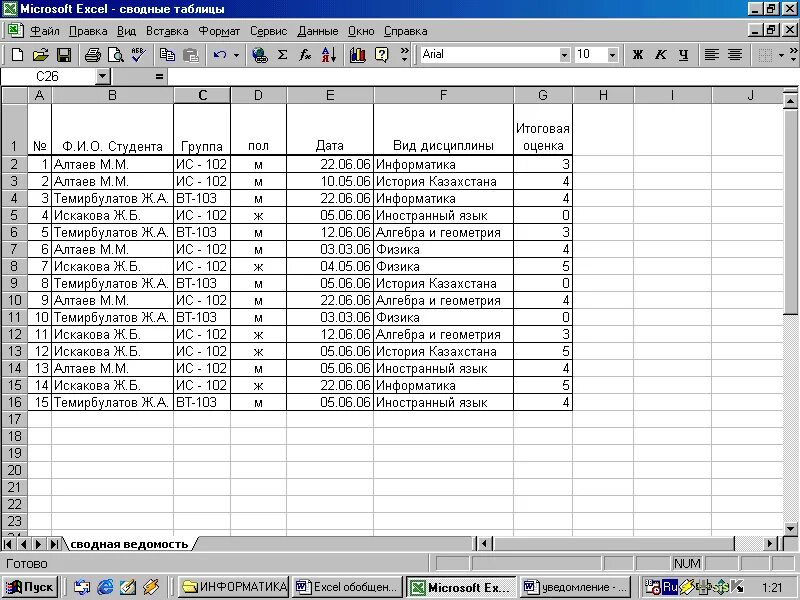The height and width of the screenshot is (600, 800).
Task: Open the Name Box dropdown arrow
Action: [103, 77]
